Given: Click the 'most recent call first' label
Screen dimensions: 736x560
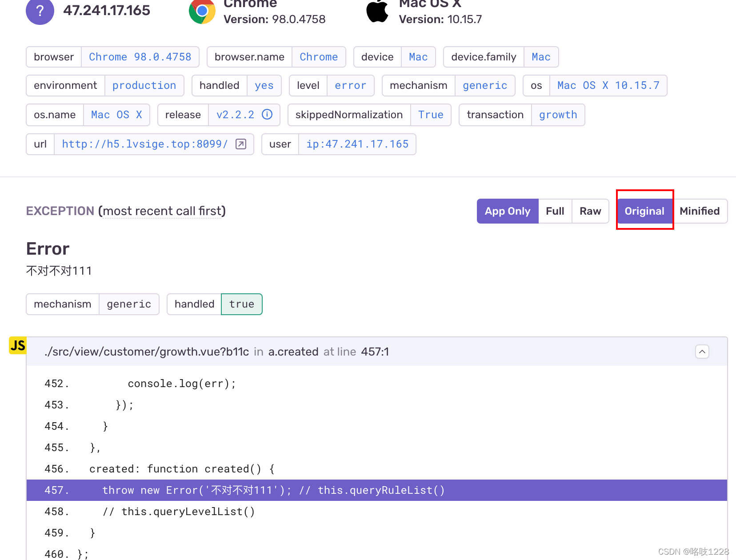Looking at the screenshot, I should 162,211.
